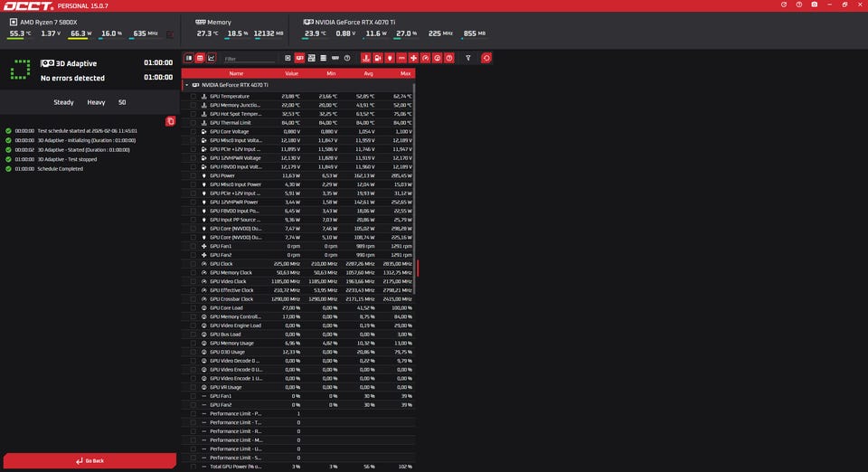The width and height of the screenshot is (868, 472).
Task: Click the sensor table vertical scrollbar
Action: [414, 188]
